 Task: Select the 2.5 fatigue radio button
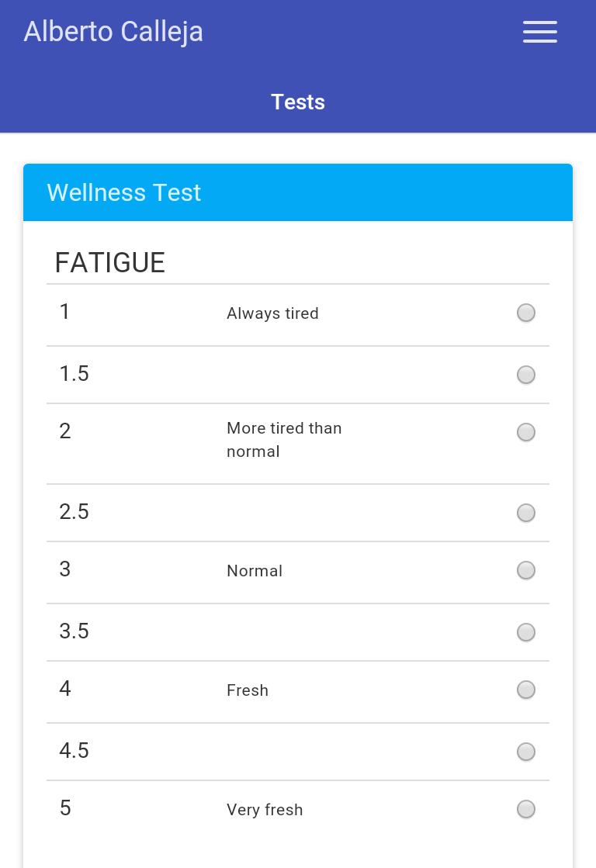(526, 513)
